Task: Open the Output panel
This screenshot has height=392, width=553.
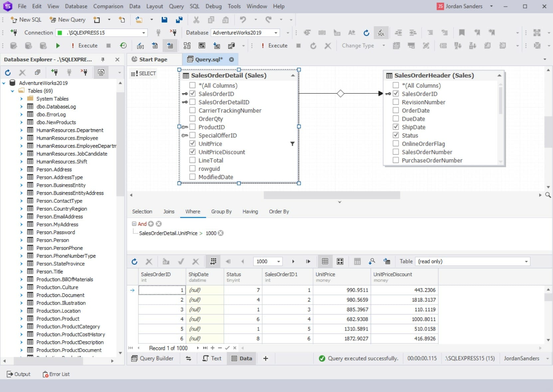Action: coord(19,374)
